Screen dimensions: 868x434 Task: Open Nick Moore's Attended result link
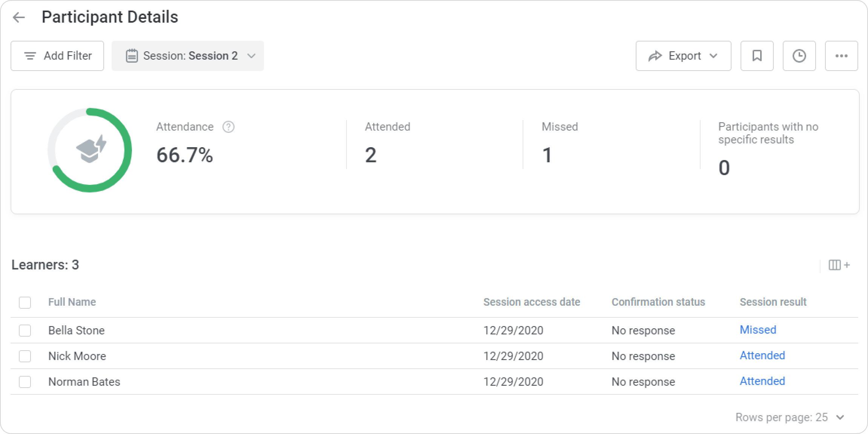tap(762, 356)
